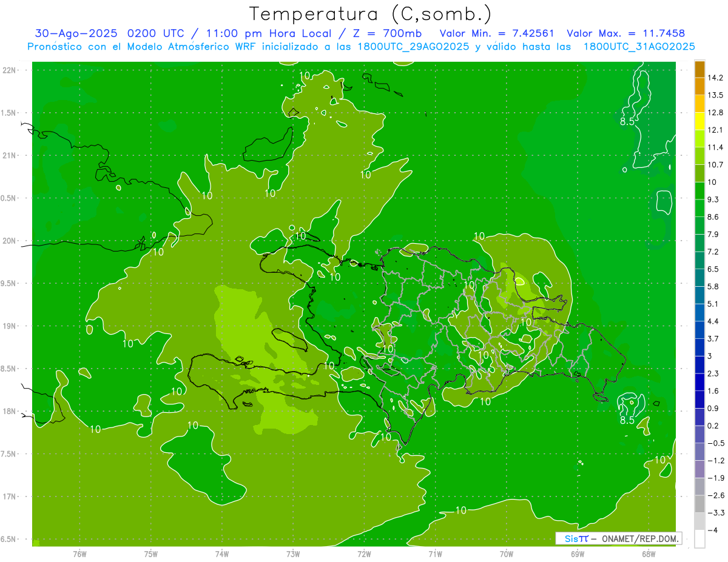Click the dark blue legend swatch between 1.6 and 2.3
Image resolution: width=728 pixels, height=562 pixels.
[699, 382]
